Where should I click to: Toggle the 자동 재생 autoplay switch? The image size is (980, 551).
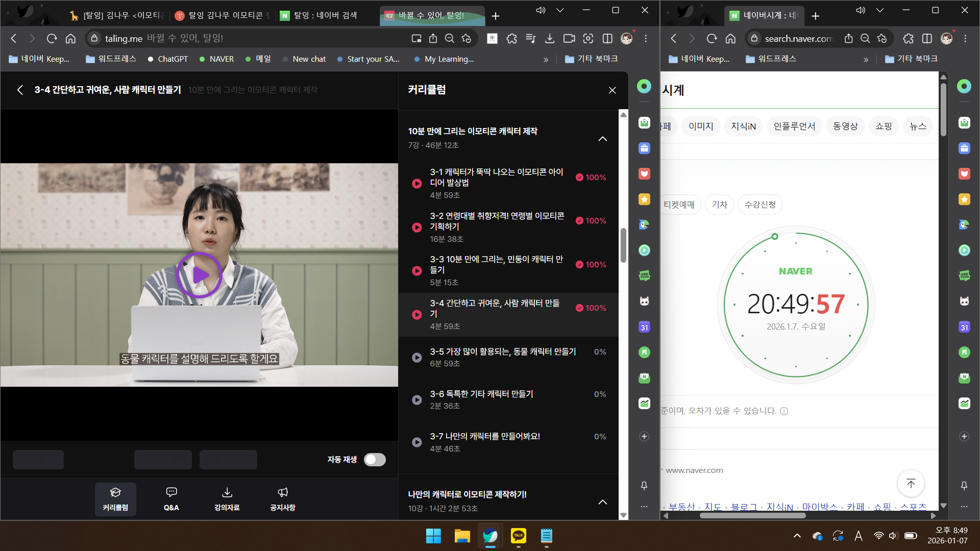click(x=375, y=460)
